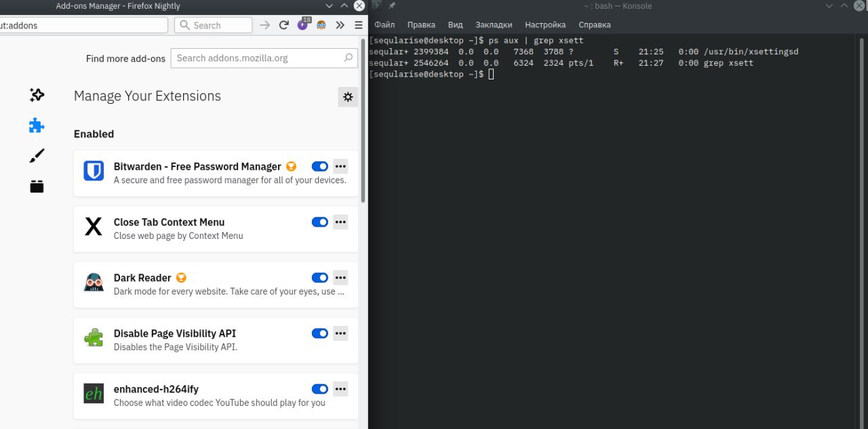
Task: Turn off the Dark Reader extension
Action: pos(320,278)
